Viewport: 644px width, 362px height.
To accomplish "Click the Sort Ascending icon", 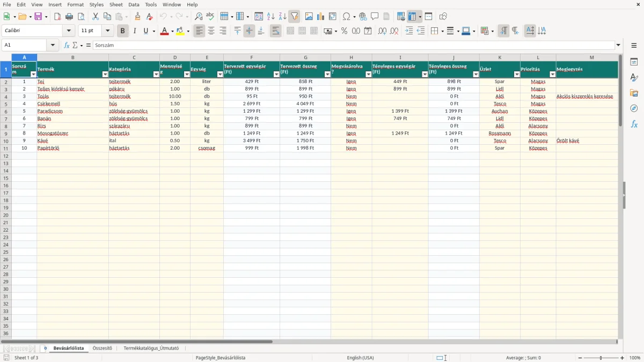I will click(271, 17).
